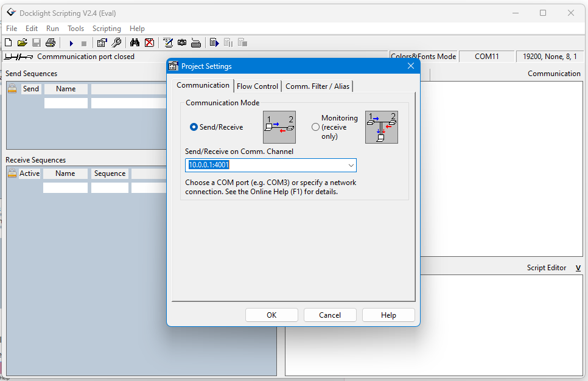Click the Print communication printer icon
588x381 pixels.
coord(51,43)
